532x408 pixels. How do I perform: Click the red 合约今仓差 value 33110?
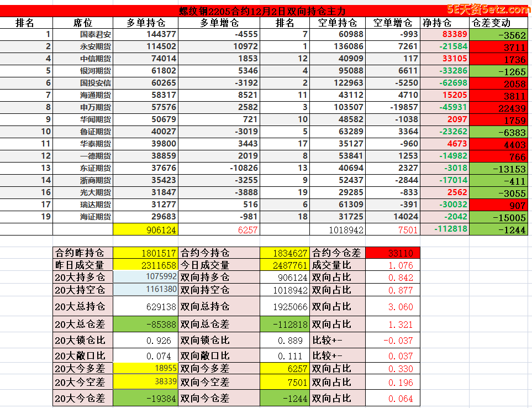(x=393, y=253)
